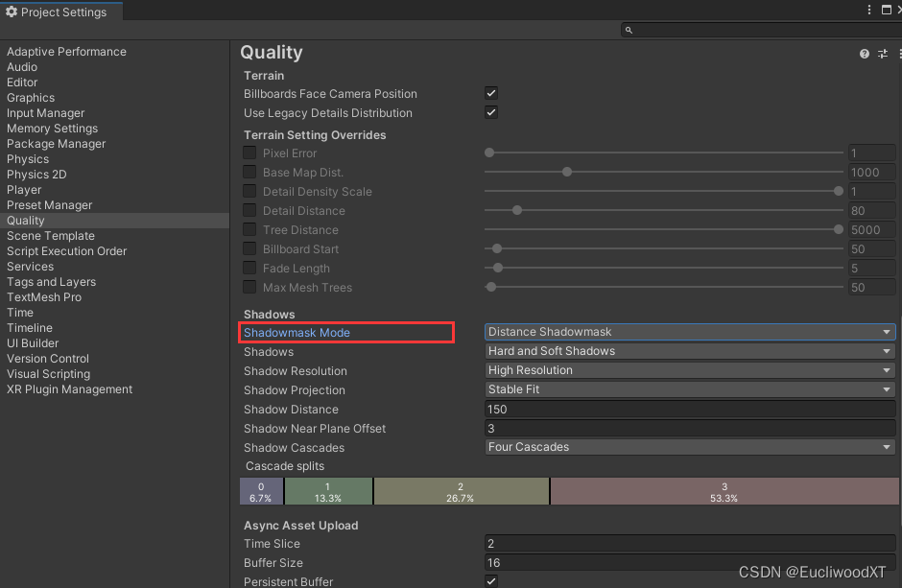This screenshot has height=588, width=902.
Task: Open the Shadow Resolution dropdown
Action: pyautogui.click(x=690, y=370)
